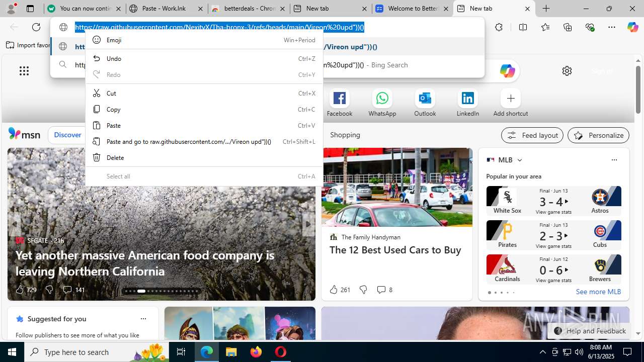Open Firefox from taskbar
Viewport: 644px width, 362px height.
click(x=256, y=352)
